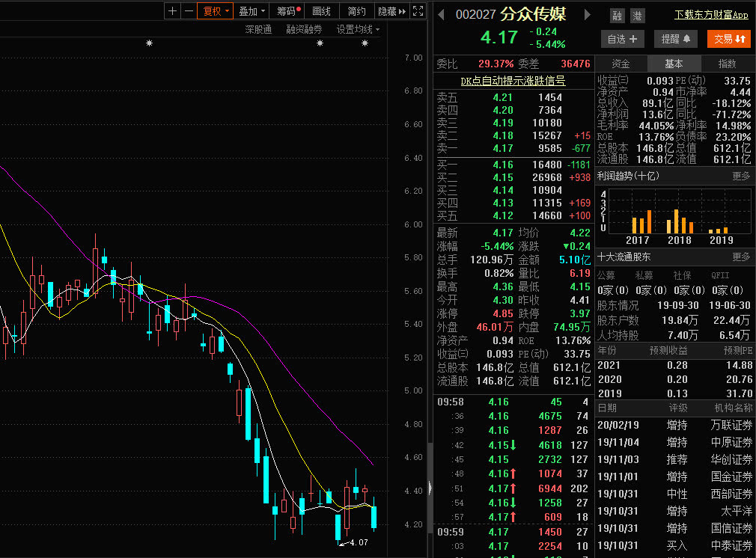This screenshot has width=756, height=558.
Task: Click 委比 29.37% value
Action: [496, 64]
